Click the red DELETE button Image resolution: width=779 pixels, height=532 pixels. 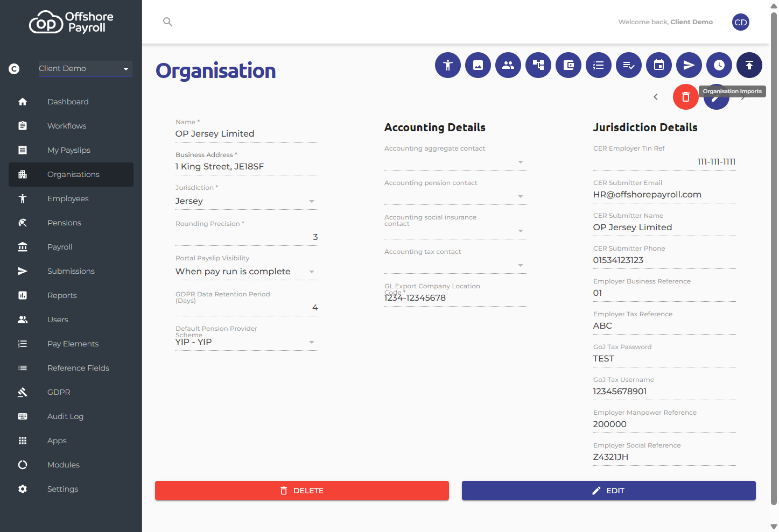click(x=302, y=491)
